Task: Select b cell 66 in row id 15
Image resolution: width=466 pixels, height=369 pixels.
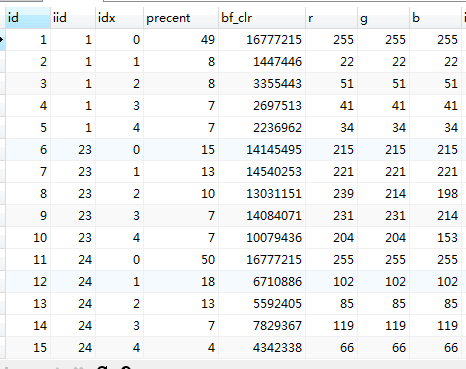Action: [435, 348]
